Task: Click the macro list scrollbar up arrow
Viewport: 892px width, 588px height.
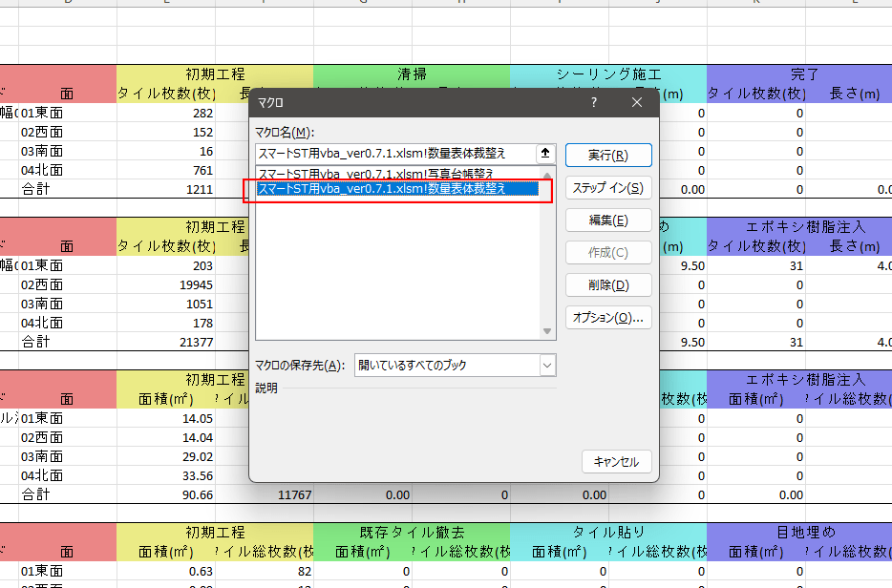Action: tap(547, 173)
